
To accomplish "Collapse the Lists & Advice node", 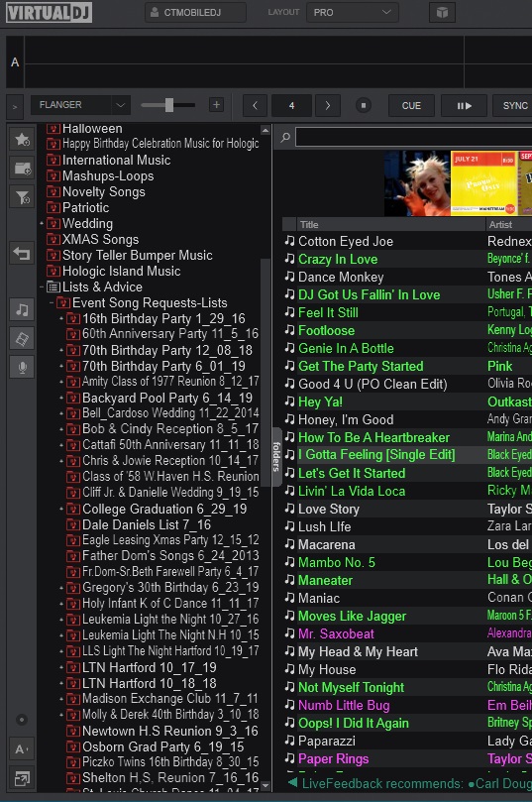I will tap(42, 286).
